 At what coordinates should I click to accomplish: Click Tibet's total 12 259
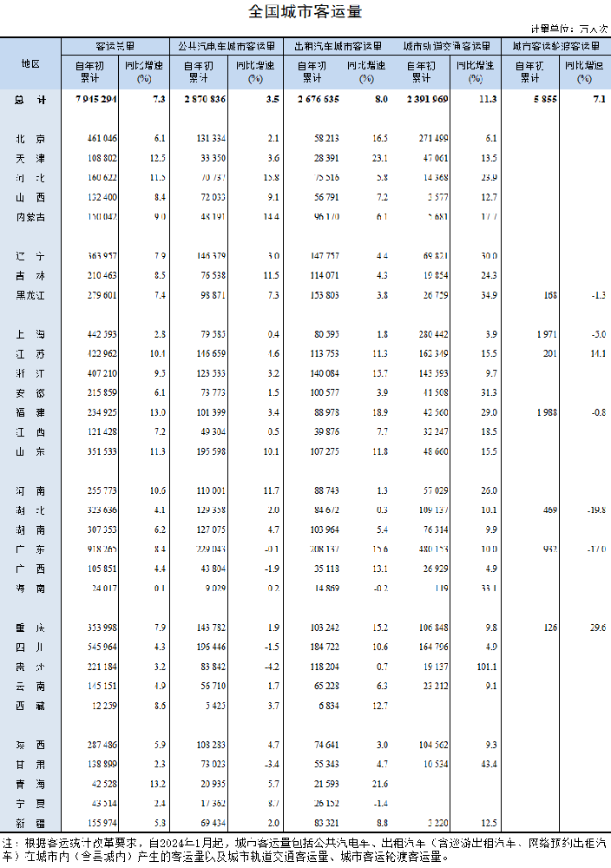point(105,706)
